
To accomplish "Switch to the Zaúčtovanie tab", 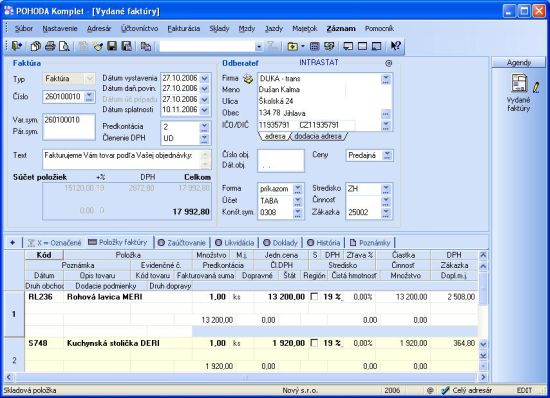I will 182,243.
